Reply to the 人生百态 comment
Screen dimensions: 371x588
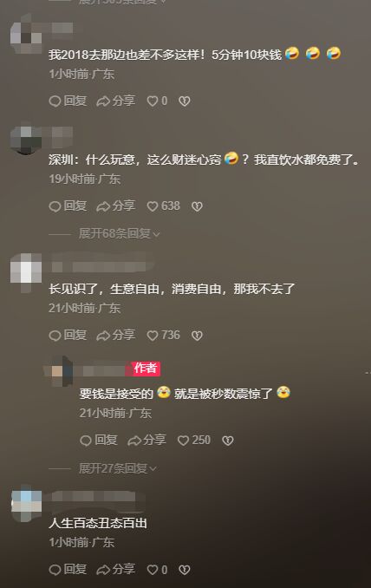click(68, 570)
